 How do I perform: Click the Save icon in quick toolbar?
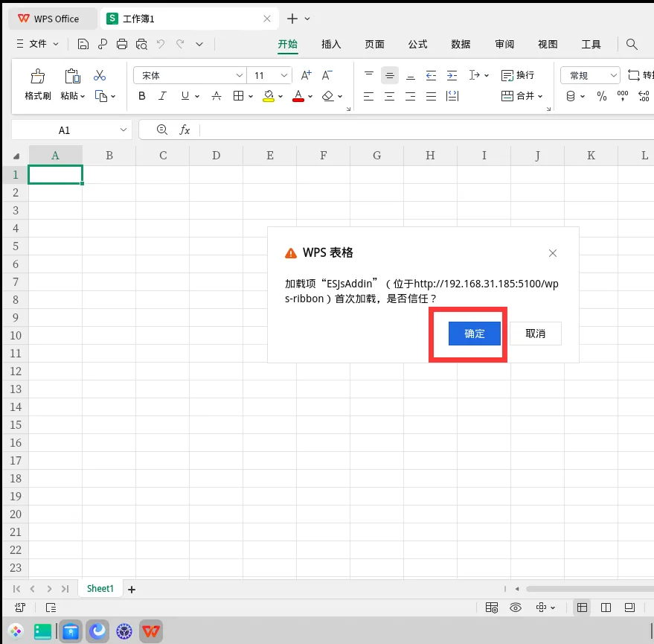(x=83, y=44)
